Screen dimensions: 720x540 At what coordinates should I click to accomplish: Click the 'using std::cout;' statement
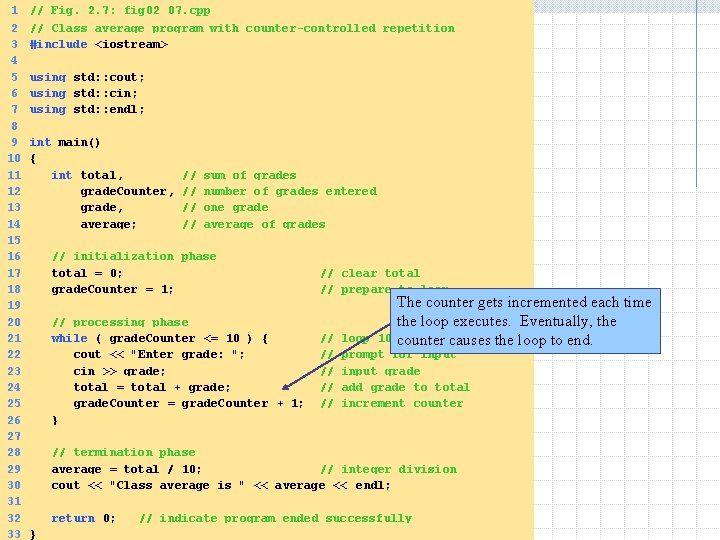tap(87, 77)
